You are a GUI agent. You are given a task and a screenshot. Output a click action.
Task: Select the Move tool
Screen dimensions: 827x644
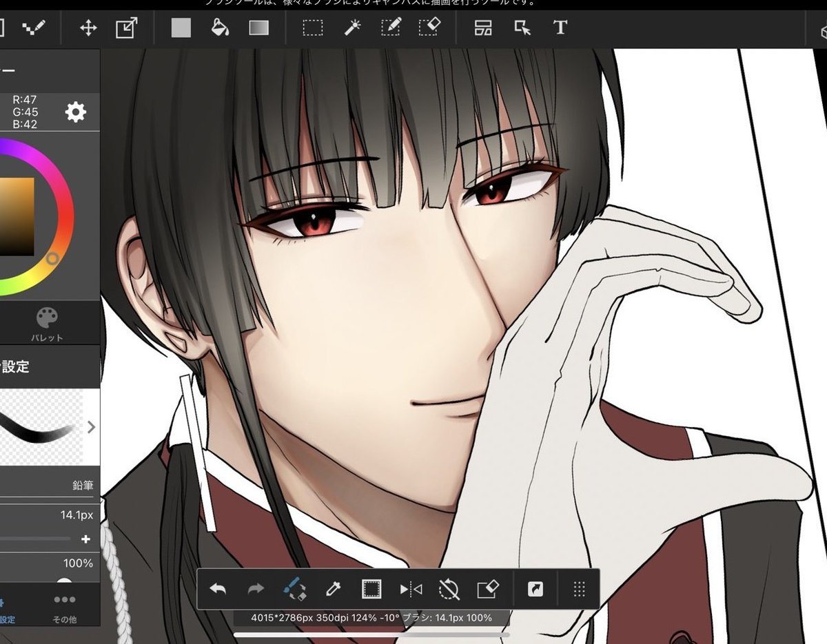click(x=88, y=28)
